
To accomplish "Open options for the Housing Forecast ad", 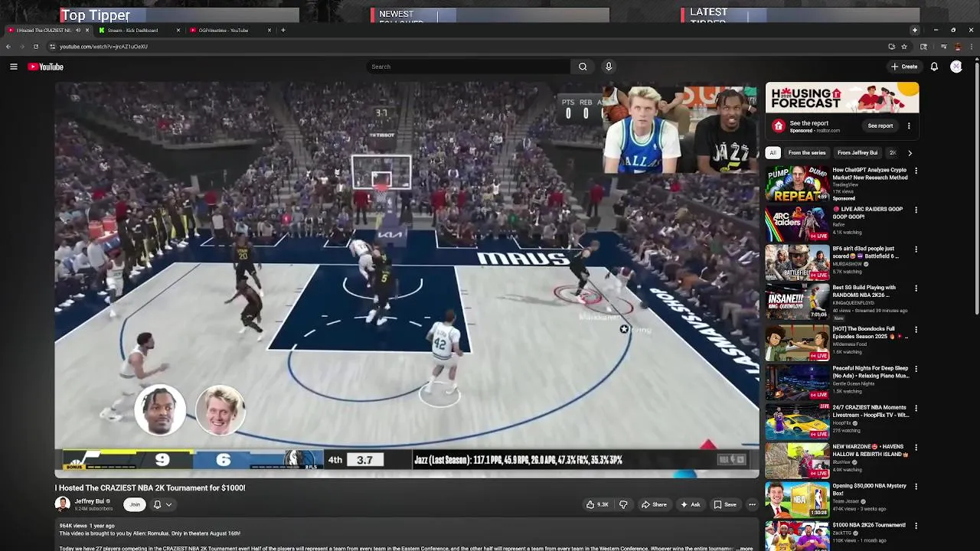I will (x=909, y=126).
